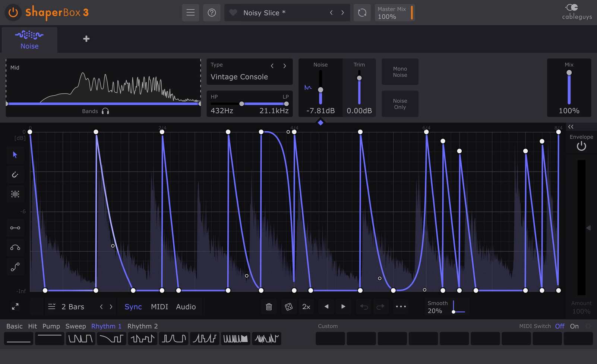Clear the envelope using the trash icon

point(268,306)
